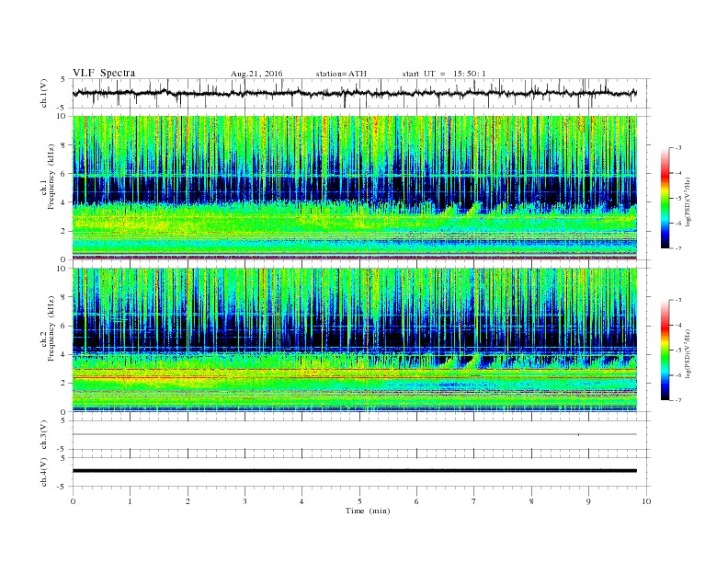728x563 pixels.
Task: Click the "4" kHz tick of ch.1 spectrogram
Action: point(64,202)
